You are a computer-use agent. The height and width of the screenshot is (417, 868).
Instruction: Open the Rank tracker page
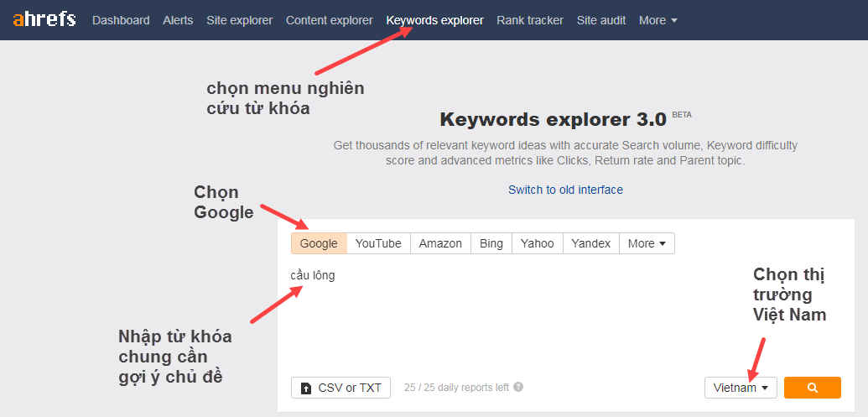pos(530,20)
